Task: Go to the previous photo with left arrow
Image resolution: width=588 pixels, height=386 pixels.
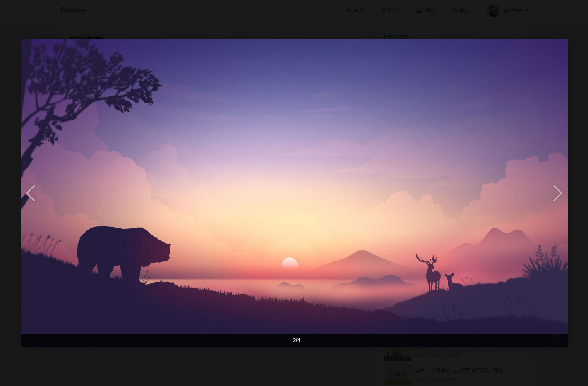Action: pyautogui.click(x=31, y=193)
